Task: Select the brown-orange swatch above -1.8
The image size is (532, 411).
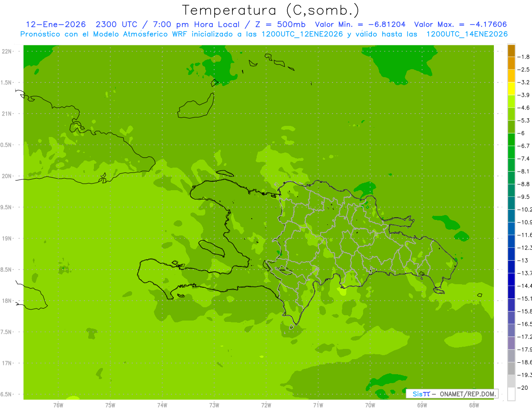Action: (511, 51)
